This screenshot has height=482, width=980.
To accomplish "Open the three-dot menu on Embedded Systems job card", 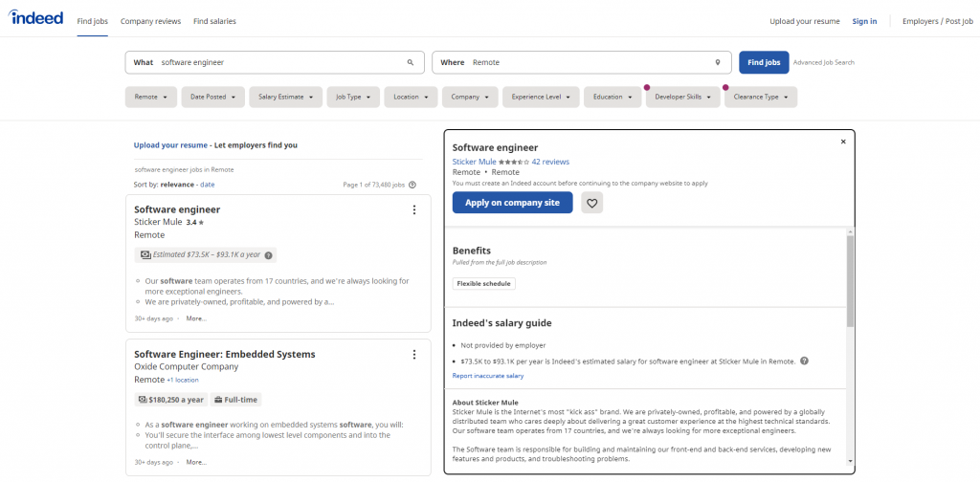I will click(x=413, y=355).
